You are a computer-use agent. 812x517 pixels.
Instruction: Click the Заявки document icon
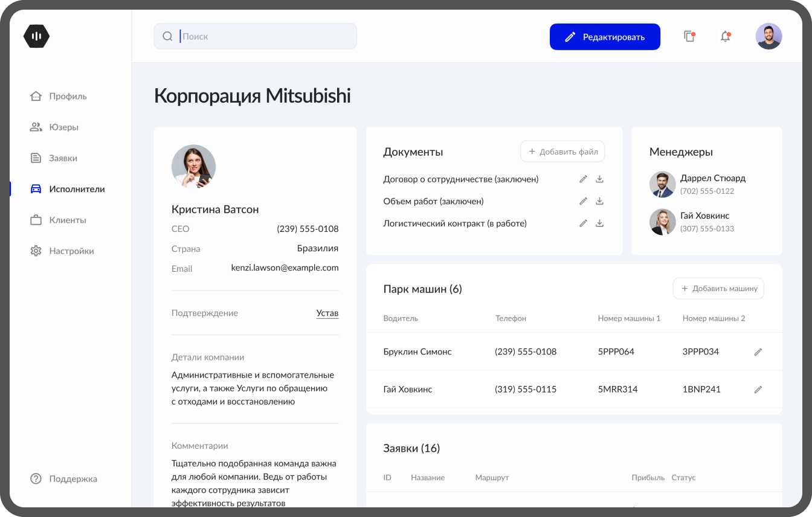[x=36, y=158]
